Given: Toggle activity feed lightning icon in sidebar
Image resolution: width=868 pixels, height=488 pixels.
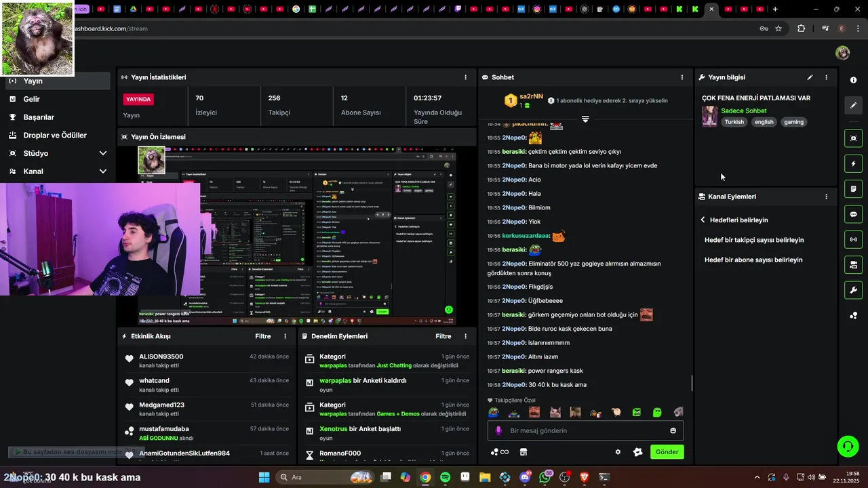Looking at the screenshot, I should 853,163.
